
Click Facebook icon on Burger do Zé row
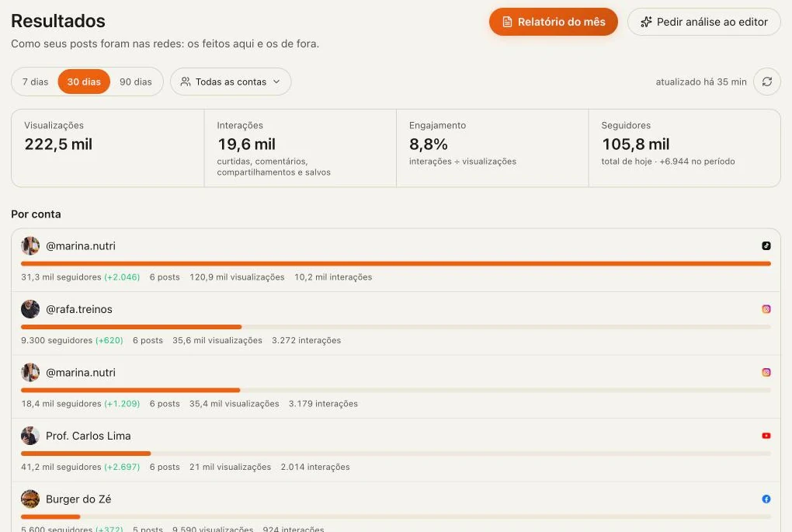766,499
